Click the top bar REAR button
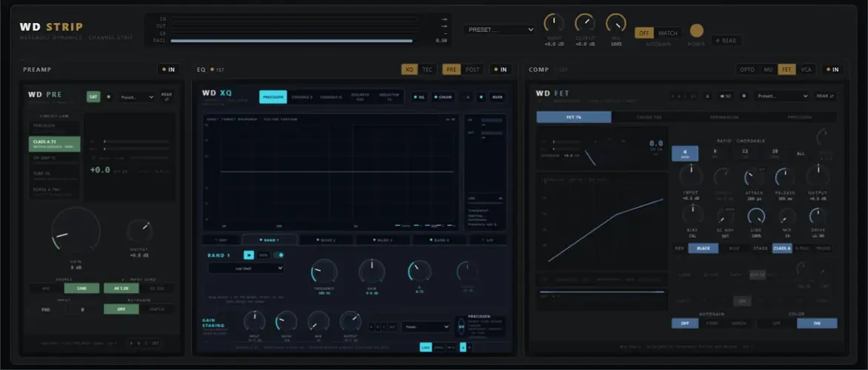The image size is (868, 370). 727,41
